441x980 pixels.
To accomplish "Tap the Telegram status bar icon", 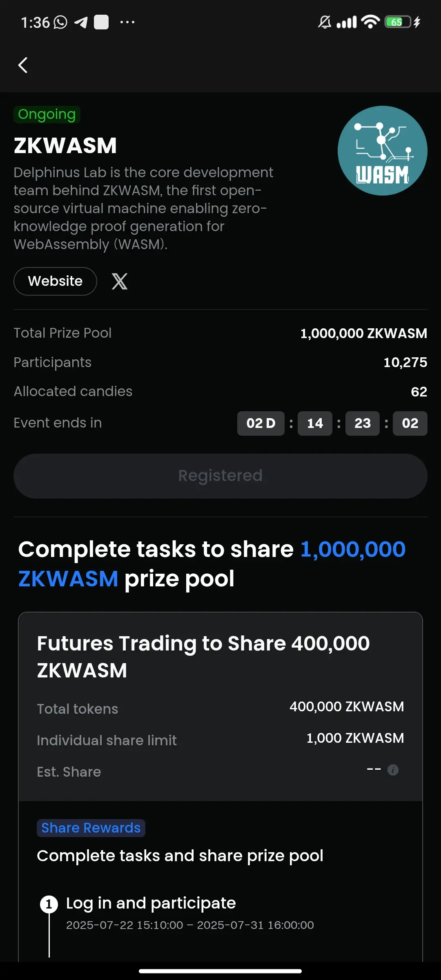I will [x=81, y=22].
